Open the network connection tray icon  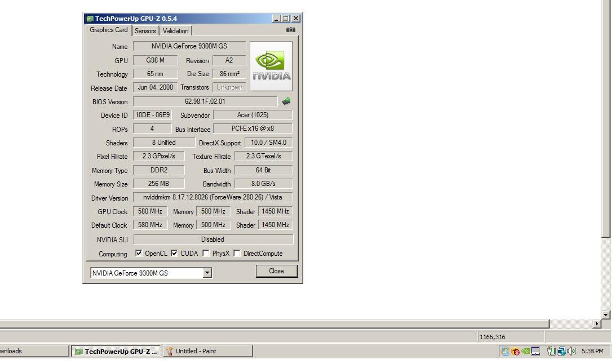561,351
